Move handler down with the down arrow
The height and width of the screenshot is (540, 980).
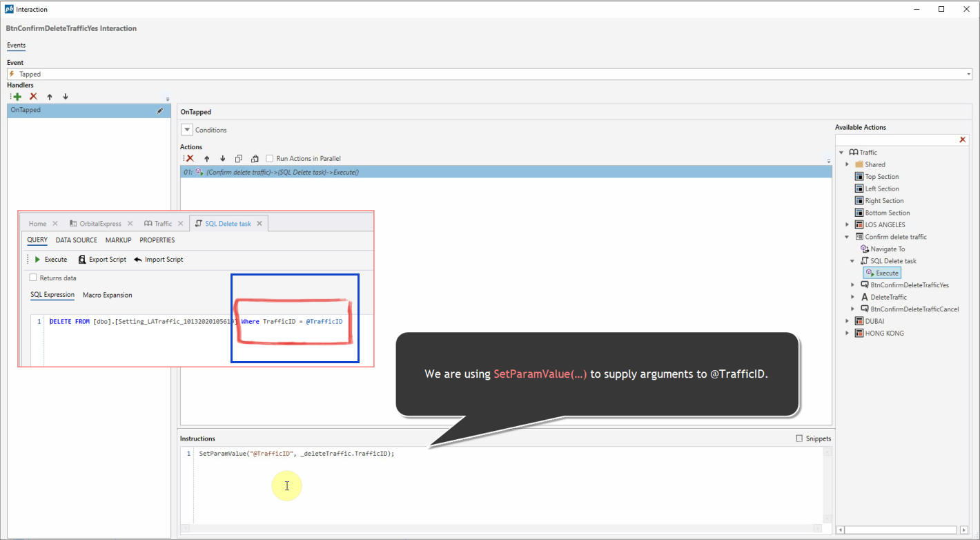point(66,97)
